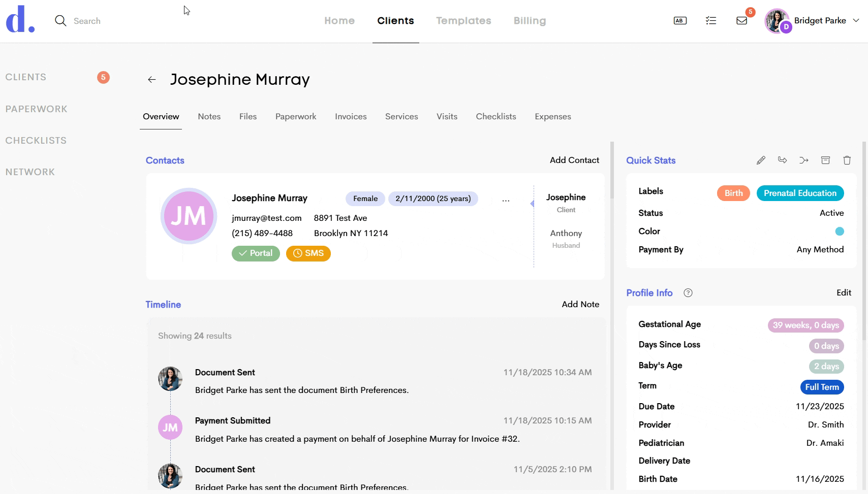The image size is (868, 494).
Task: Toggle the SMS status badge
Action: (x=308, y=253)
